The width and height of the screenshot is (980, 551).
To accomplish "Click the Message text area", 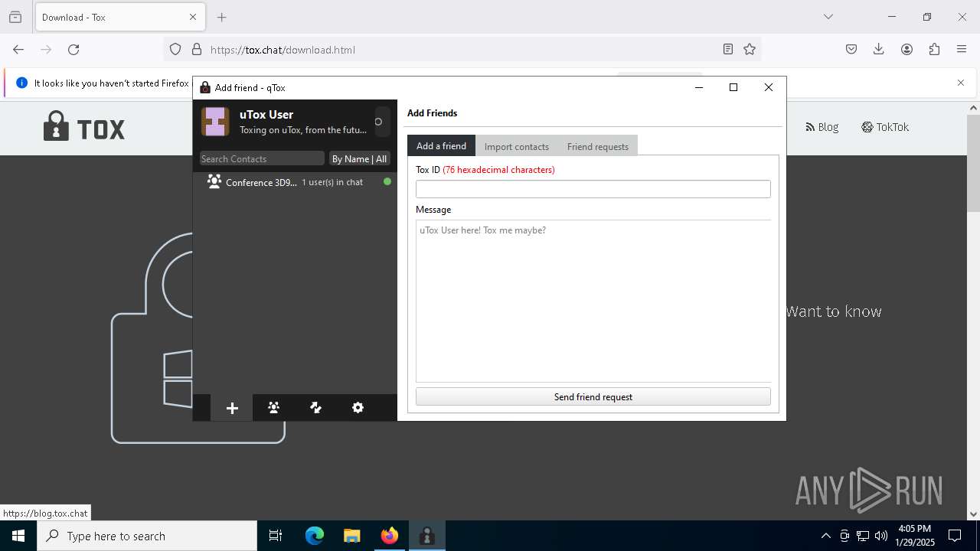I will point(593,301).
